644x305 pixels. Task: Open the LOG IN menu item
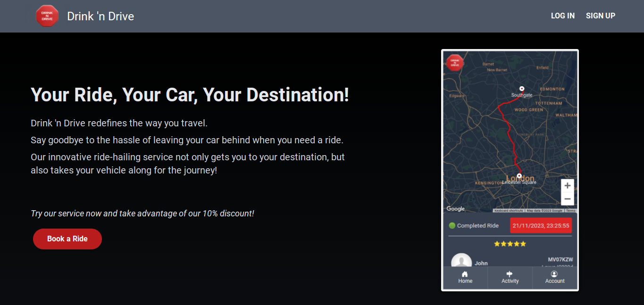click(562, 16)
